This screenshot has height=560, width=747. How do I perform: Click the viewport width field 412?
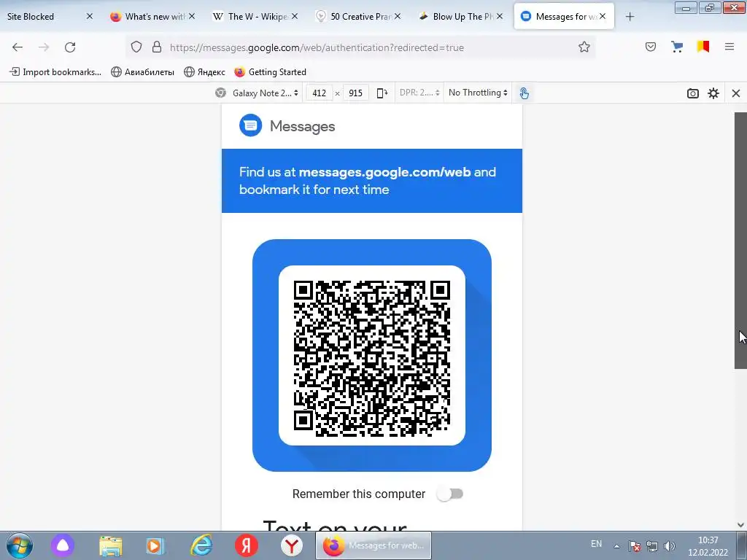coord(320,93)
